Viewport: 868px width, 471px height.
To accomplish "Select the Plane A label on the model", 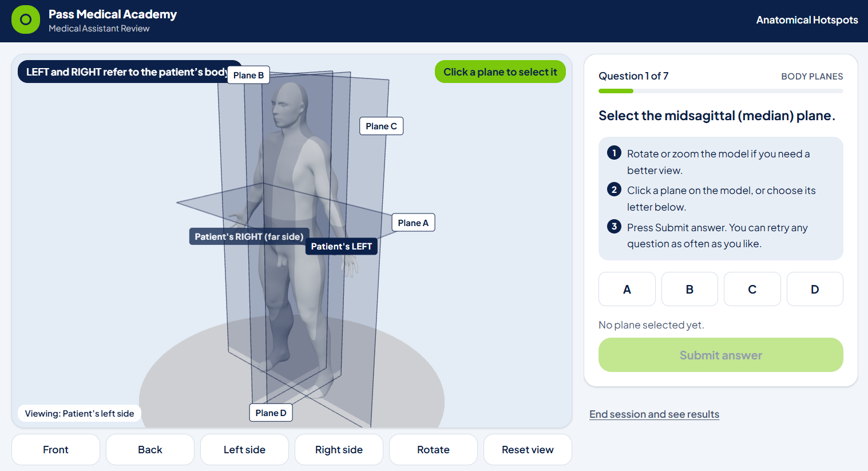I will pyautogui.click(x=413, y=223).
